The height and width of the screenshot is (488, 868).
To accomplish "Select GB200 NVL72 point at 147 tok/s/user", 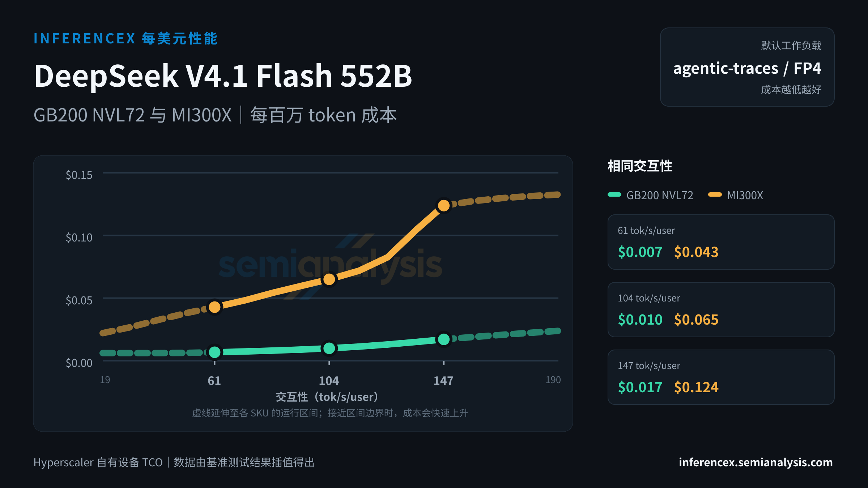I will click(444, 339).
